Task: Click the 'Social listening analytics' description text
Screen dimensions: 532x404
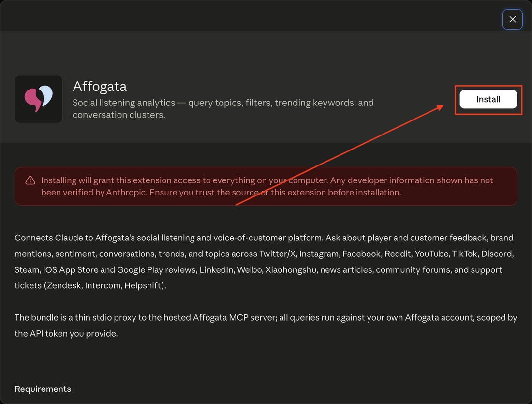Action: coord(223,109)
